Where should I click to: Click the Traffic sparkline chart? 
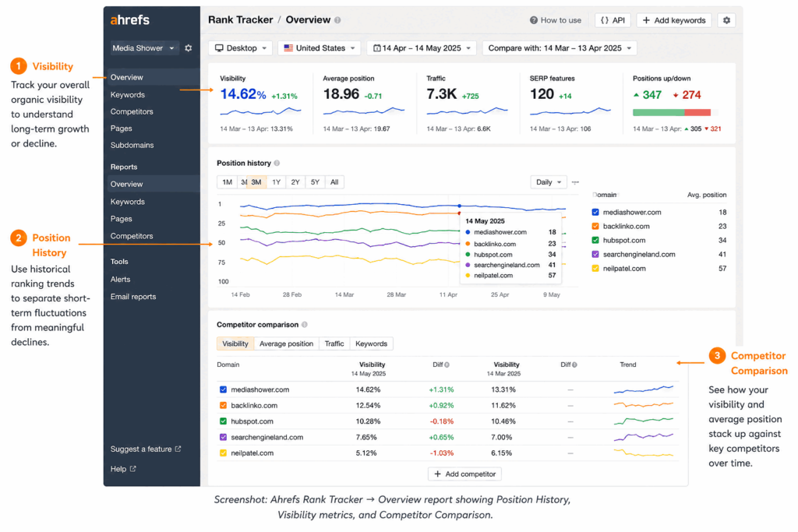pos(467,111)
